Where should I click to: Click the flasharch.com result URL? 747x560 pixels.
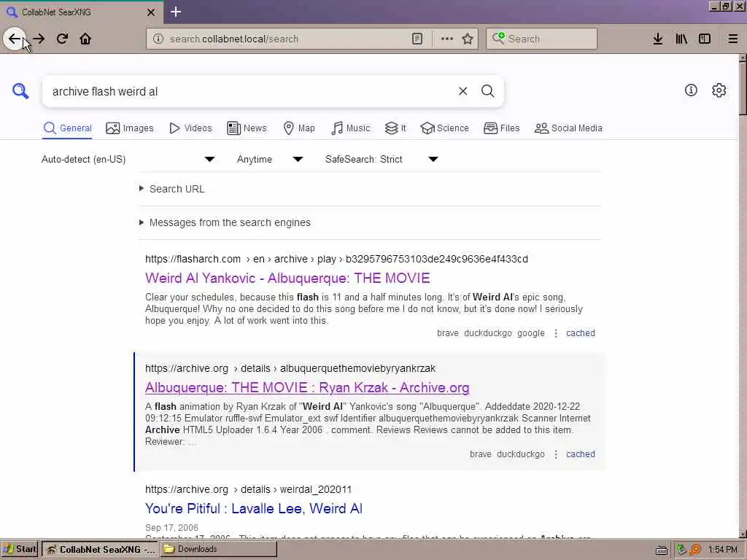coord(336,259)
